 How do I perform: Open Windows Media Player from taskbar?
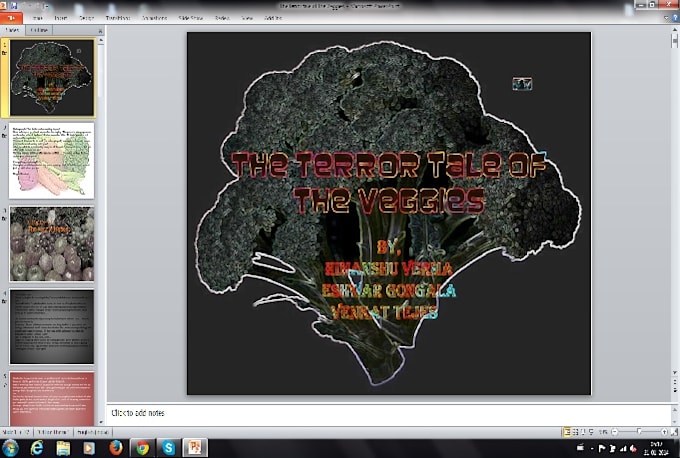pyautogui.click(x=89, y=448)
